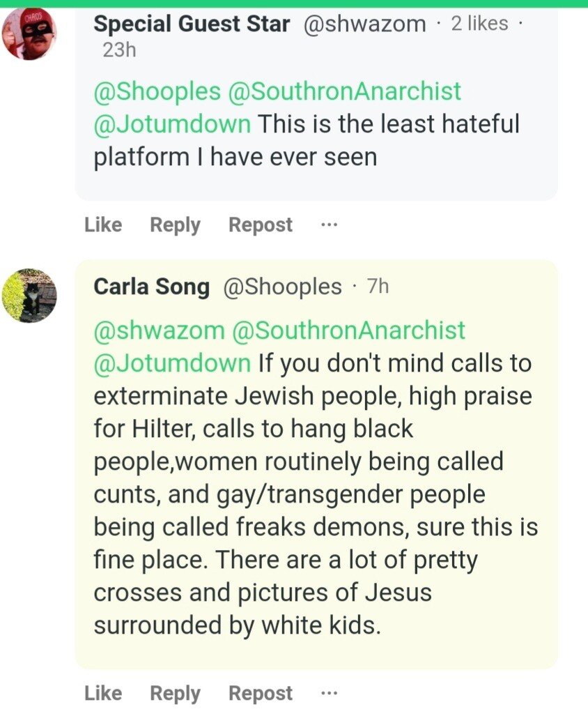Screen dimensions: 588x709
Task: Click the 23h timestamp
Action: pos(120,50)
